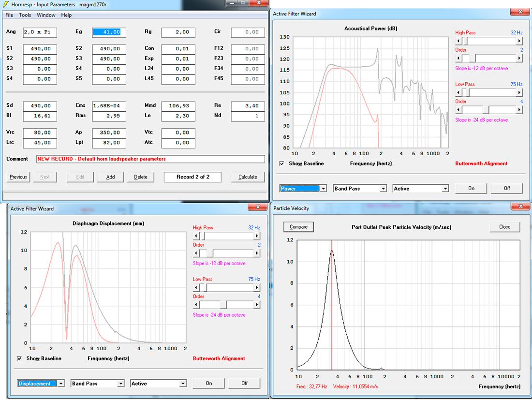Viewport: 532px width, 400px height.
Task: Click the Delete record button
Action: point(141,177)
